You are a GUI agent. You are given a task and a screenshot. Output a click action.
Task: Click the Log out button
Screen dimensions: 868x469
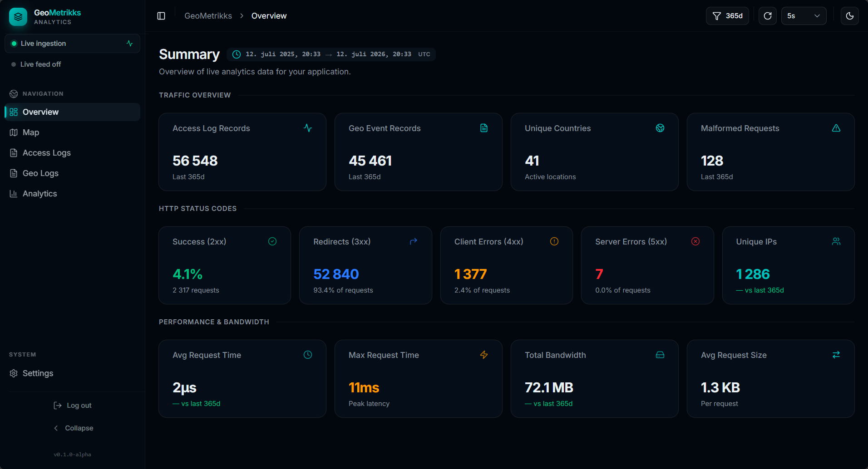73,405
